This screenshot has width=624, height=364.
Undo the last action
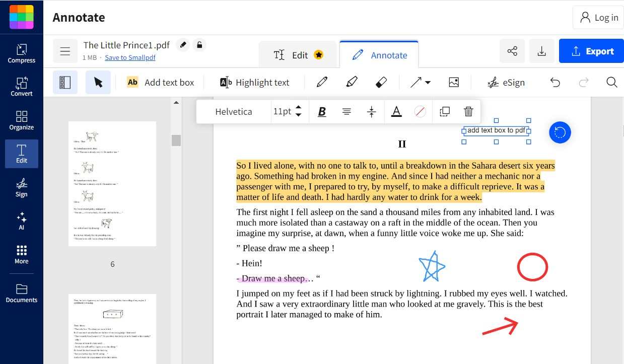coord(555,82)
